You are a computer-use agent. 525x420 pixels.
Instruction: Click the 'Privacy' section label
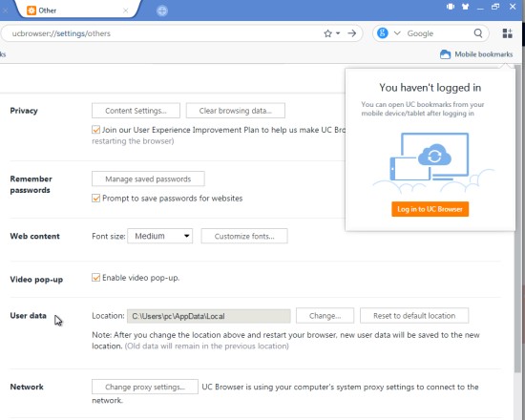coord(24,111)
